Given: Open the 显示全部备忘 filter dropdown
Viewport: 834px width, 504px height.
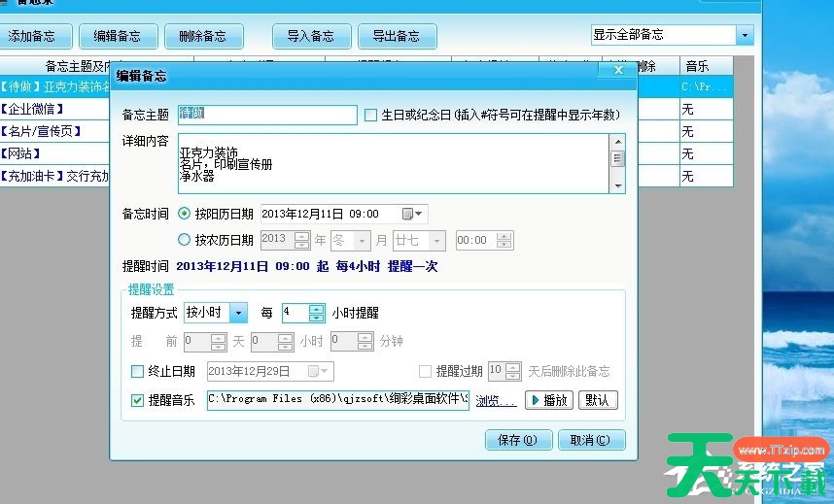Looking at the screenshot, I should coord(745,35).
